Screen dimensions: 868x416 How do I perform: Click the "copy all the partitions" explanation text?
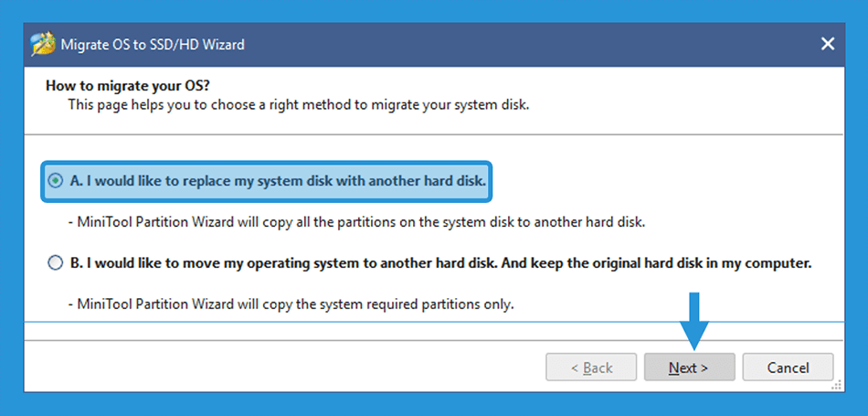pyautogui.click(x=357, y=223)
